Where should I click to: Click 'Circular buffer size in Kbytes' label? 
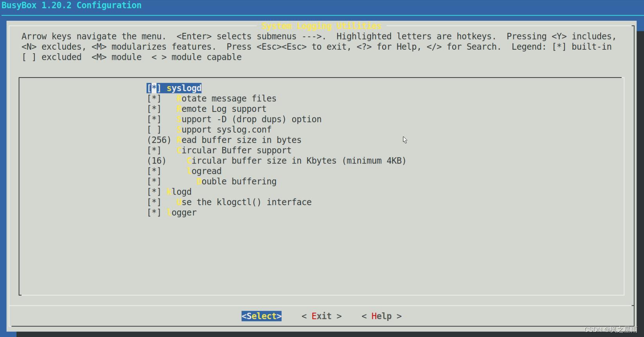point(261,161)
